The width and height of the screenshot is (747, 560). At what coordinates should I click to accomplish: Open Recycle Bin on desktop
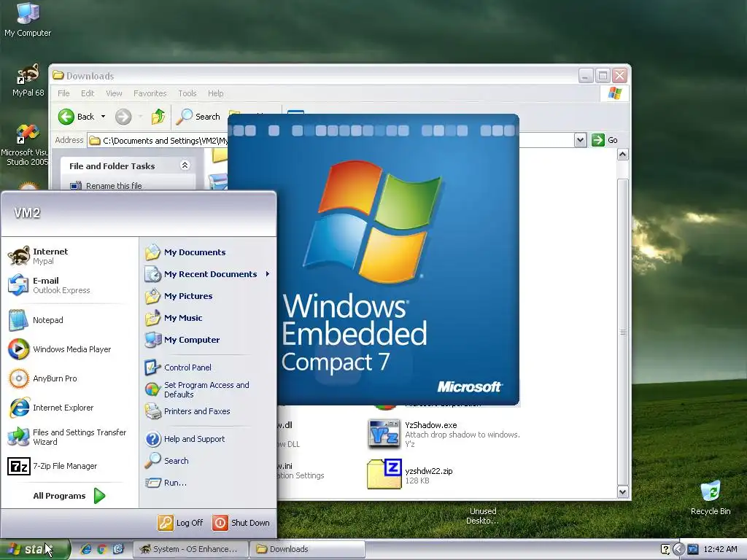click(711, 498)
